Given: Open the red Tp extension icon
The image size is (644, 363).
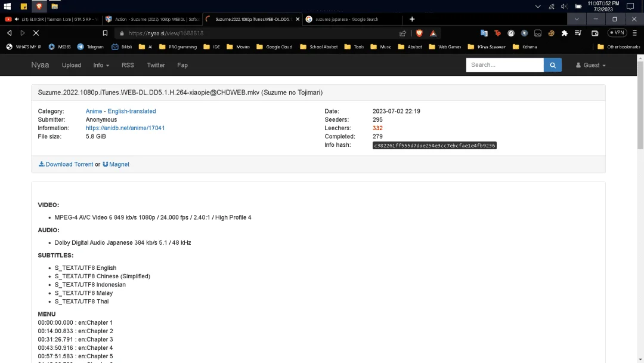Looking at the screenshot, I should pyautogui.click(x=497, y=33).
